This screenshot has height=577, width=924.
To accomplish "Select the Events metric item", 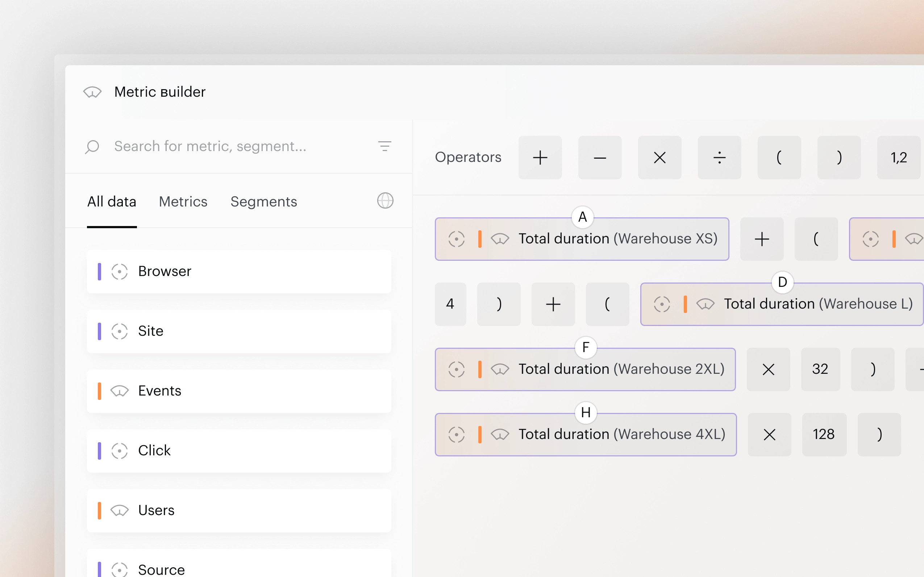I will 239,391.
